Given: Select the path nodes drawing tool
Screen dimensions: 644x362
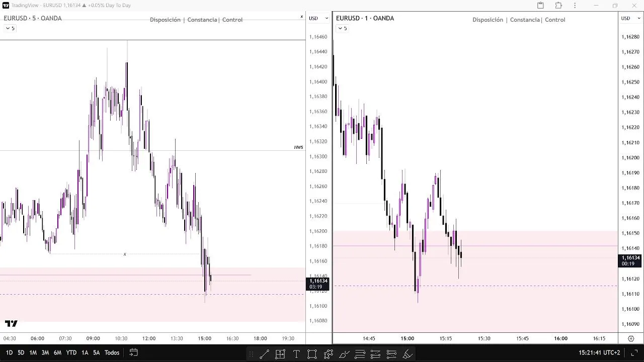Looking at the screenshot, I should point(329,354).
